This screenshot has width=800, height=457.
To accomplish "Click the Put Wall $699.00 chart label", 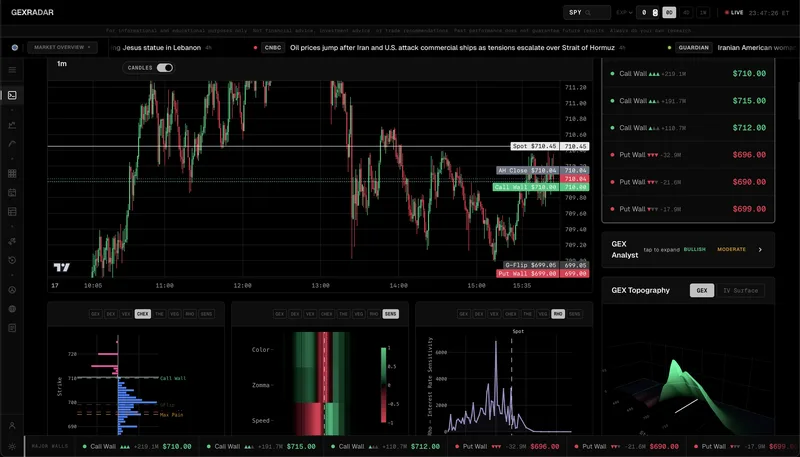I will point(528,274).
